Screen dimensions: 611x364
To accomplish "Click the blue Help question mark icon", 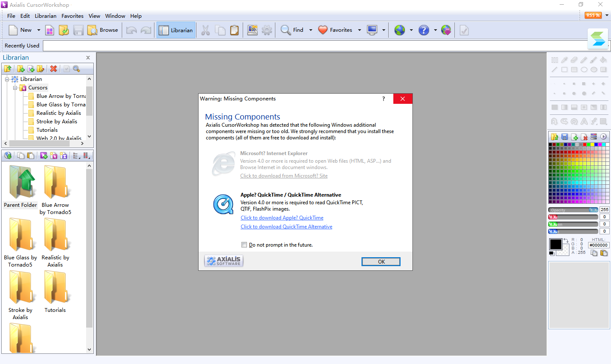I will point(424,30).
